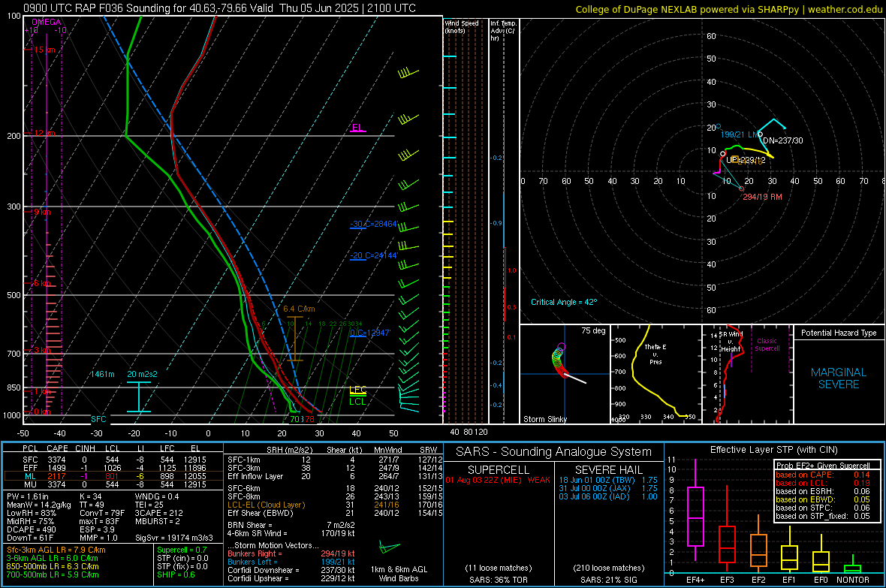Click the Theta-E v. Pres panel title
This screenshot has height=588, width=886.
click(x=655, y=354)
